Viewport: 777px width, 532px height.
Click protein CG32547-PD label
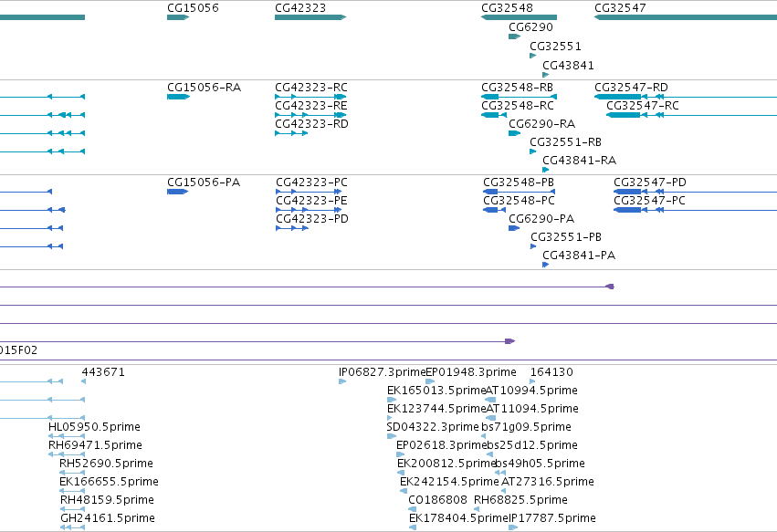click(x=650, y=183)
